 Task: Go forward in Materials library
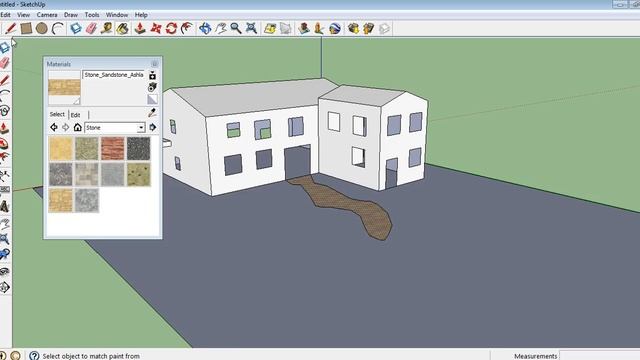click(x=65, y=127)
